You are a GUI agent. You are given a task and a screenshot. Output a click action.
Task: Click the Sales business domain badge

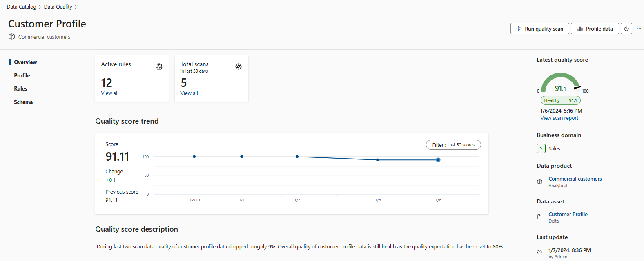pyautogui.click(x=541, y=149)
